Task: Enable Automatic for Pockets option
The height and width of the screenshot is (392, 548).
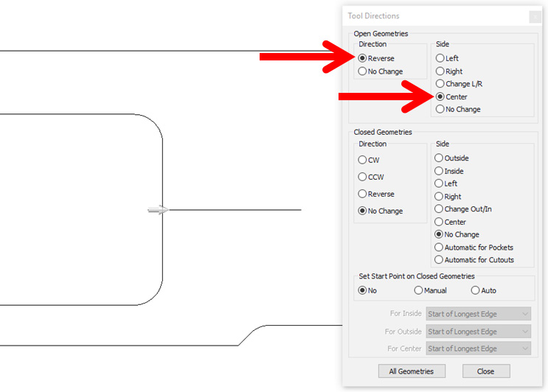Action: 440,248
